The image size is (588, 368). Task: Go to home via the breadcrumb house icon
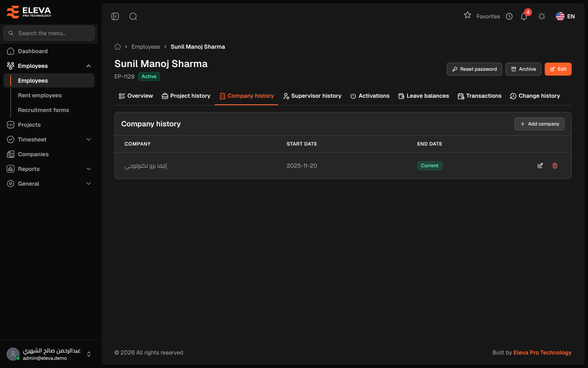pos(118,47)
